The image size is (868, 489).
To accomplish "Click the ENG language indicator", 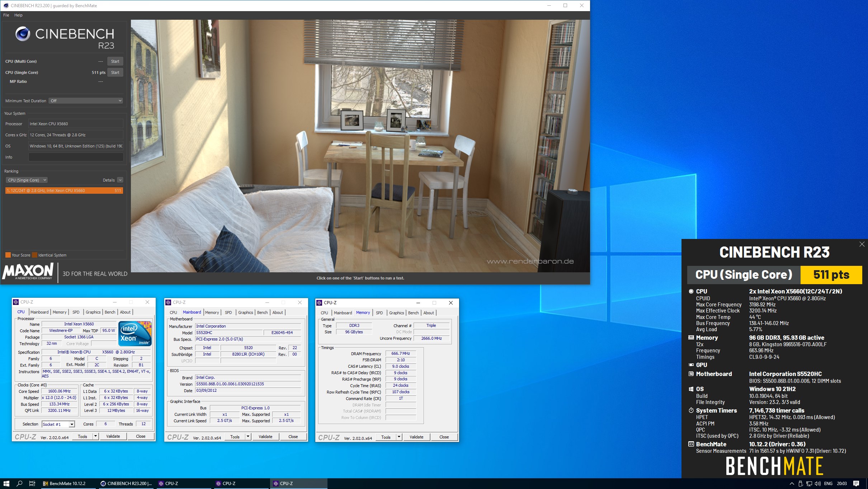I will [x=828, y=484].
